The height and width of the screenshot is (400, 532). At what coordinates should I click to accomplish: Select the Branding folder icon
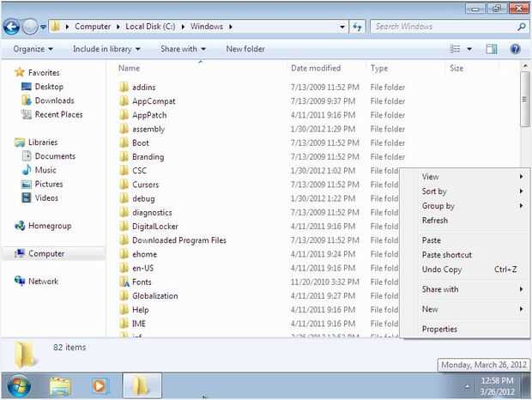pos(124,156)
